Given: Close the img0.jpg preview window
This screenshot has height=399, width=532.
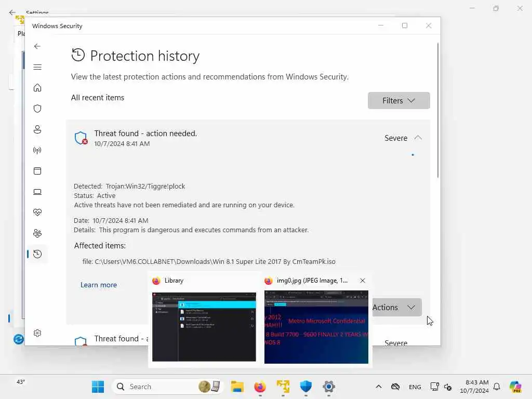Looking at the screenshot, I should pos(363,281).
